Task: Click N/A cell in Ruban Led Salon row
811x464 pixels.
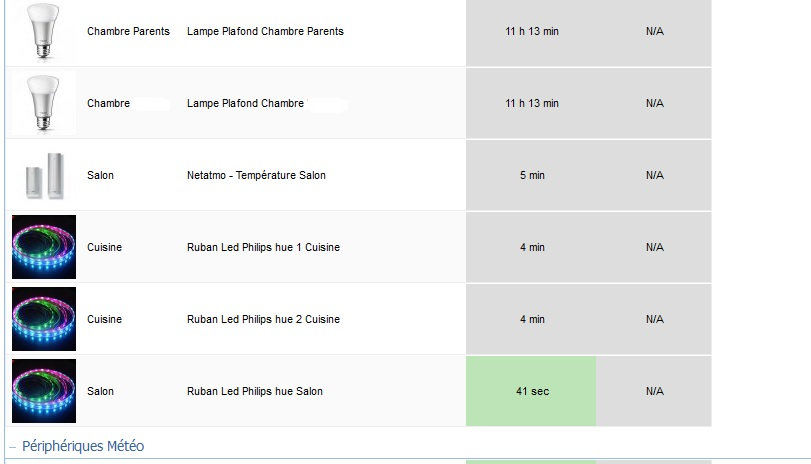Action: coord(654,391)
